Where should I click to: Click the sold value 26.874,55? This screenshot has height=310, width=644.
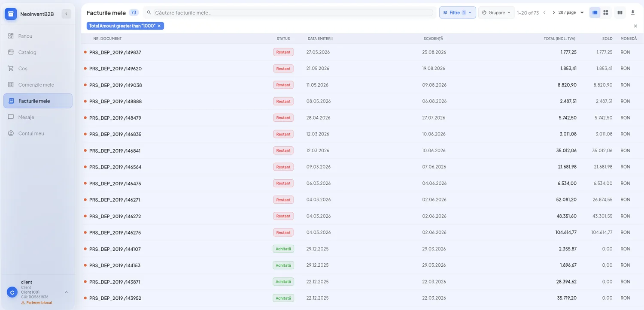tap(603, 199)
